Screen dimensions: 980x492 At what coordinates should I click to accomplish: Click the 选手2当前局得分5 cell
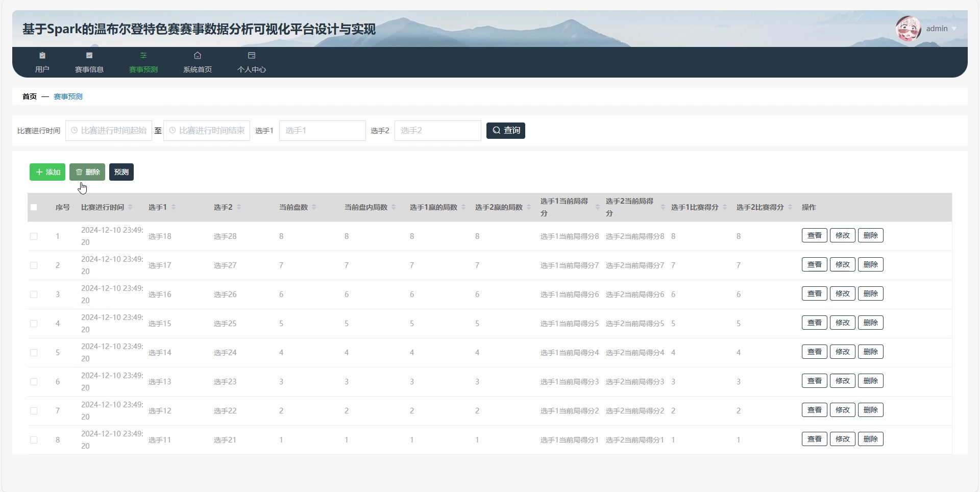(635, 324)
